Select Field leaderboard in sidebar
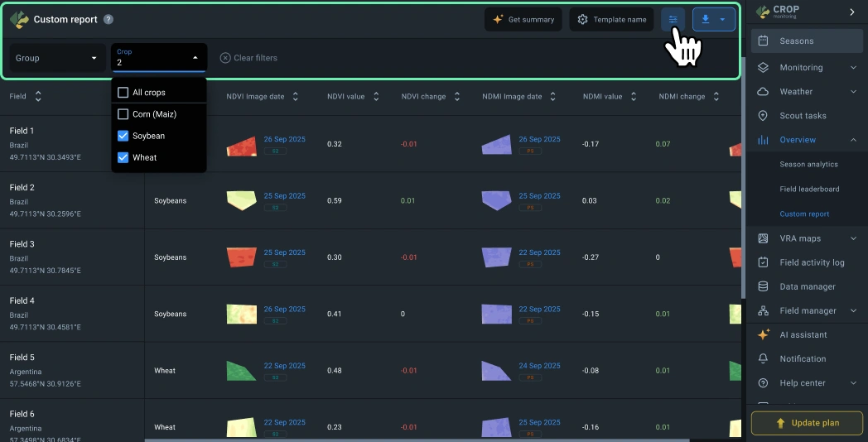 point(809,189)
